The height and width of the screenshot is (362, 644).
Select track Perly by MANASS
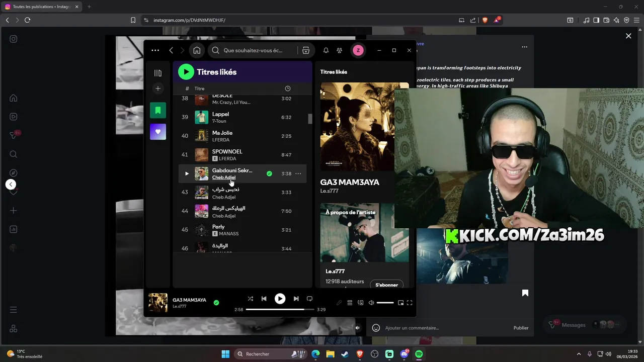tap(243, 230)
